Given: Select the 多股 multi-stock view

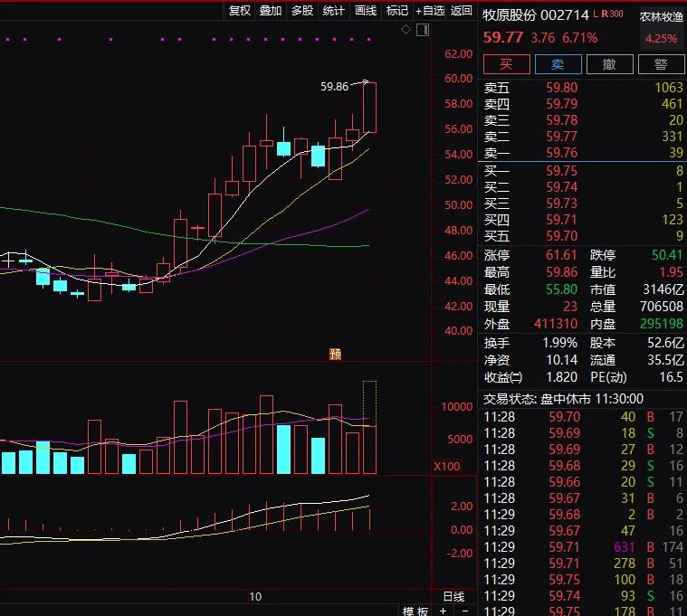Looking at the screenshot, I should point(302,11).
